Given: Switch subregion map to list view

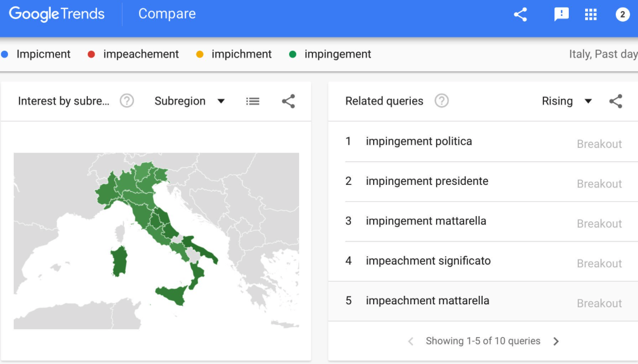Looking at the screenshot, I should (253, 101).
